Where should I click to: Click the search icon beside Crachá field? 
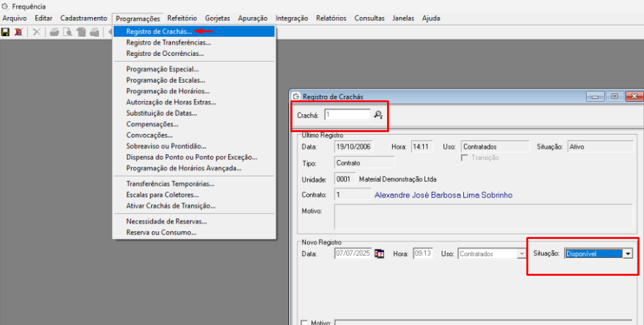379,115
